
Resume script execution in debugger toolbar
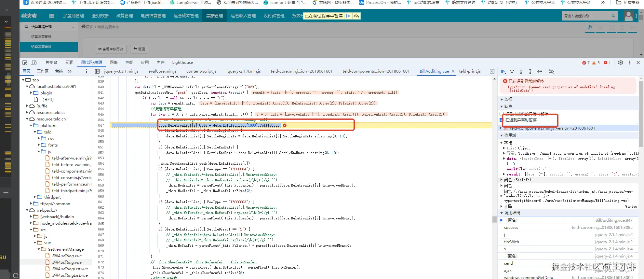[x=503, y=71]
